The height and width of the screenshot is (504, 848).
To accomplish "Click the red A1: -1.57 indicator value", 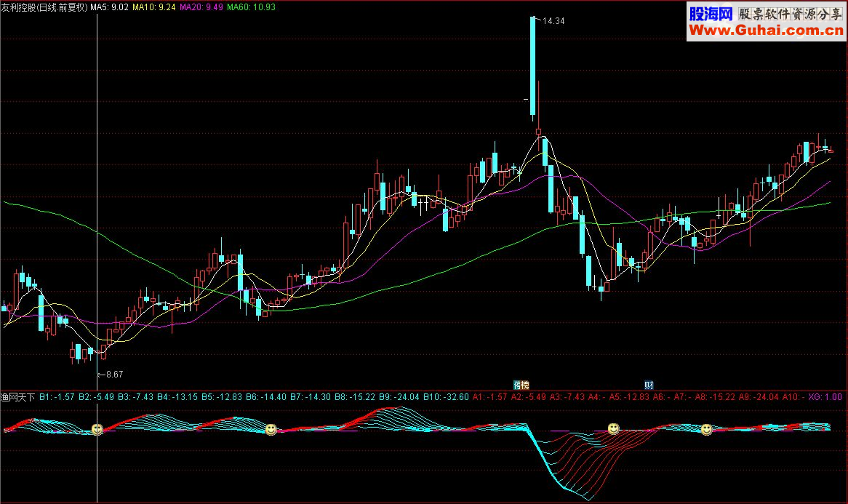I will pos(490,397).
